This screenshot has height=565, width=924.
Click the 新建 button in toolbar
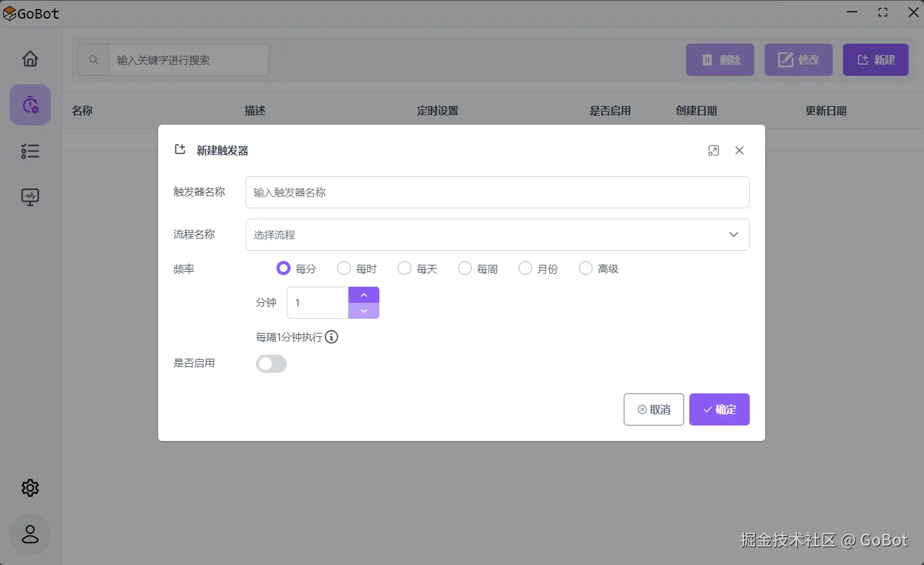876,60
